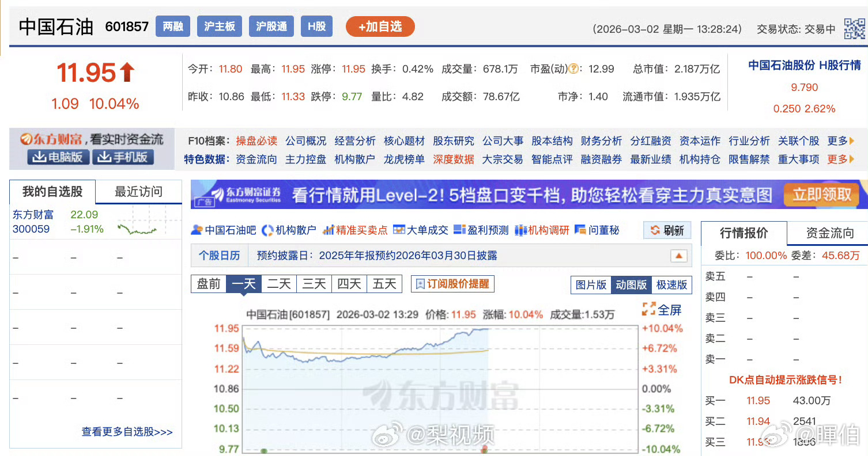Switch chart to 三天

click(x=314, y=284)
